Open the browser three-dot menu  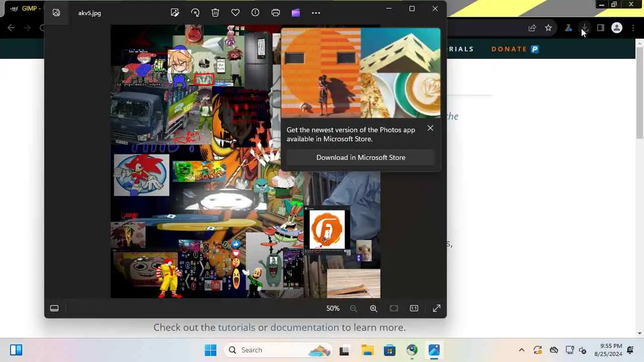[633, 28]
